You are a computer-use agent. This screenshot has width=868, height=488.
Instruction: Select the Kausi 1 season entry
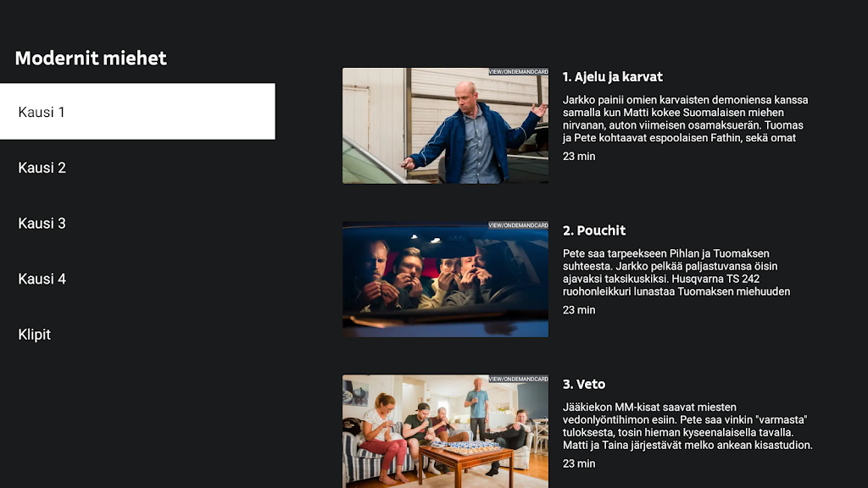click(x=137, y=111)
